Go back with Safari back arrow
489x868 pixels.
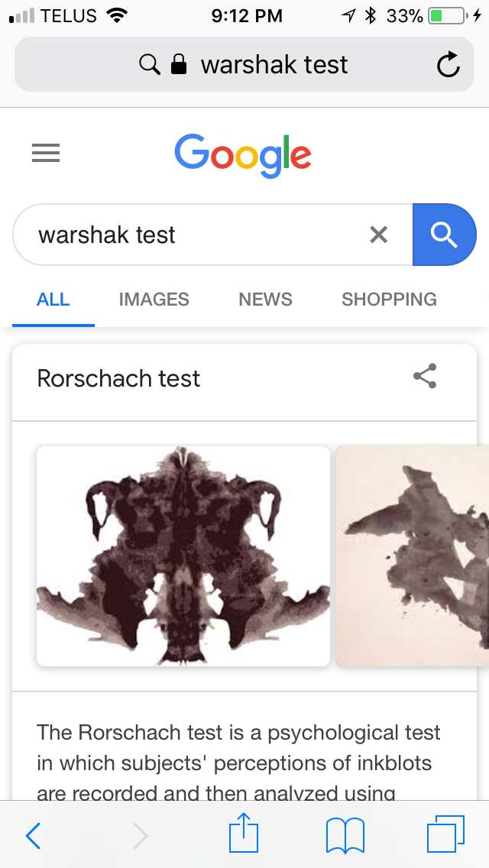33,835
